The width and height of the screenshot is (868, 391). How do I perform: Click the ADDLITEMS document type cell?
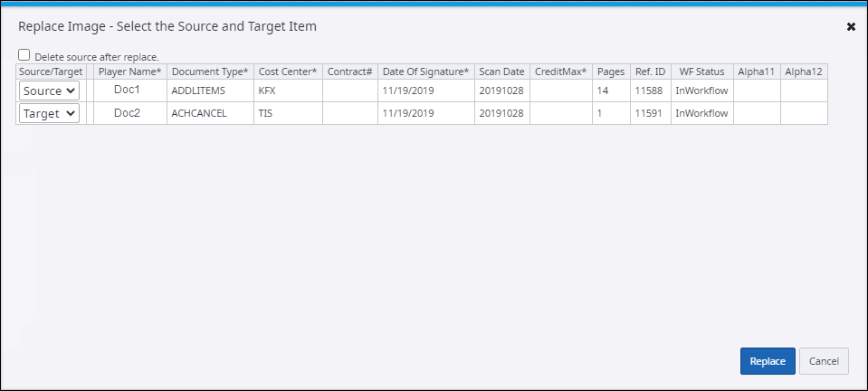point(197,91)
